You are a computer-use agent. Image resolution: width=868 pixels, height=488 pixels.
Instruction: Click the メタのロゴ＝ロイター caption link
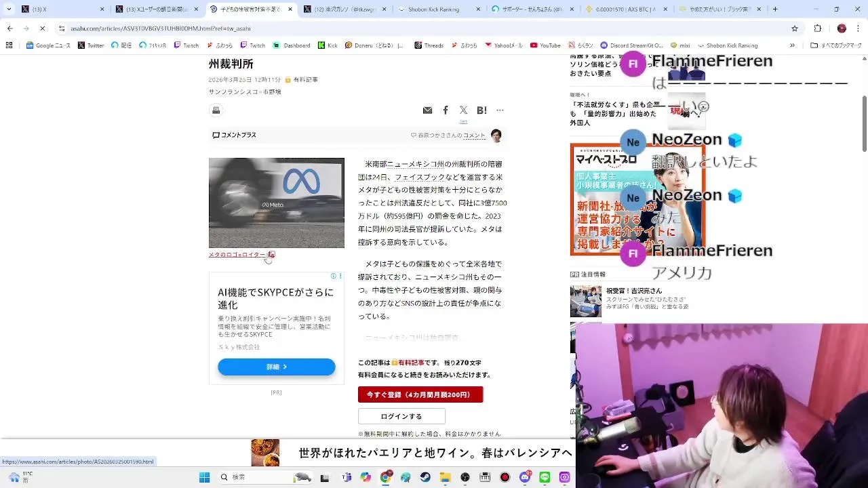(241, 255)
